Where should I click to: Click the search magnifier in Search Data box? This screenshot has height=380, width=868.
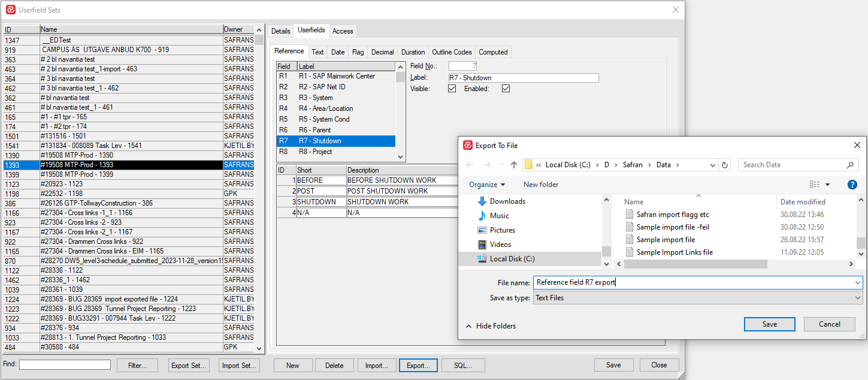pyautogui.click(x=850, y=165)
